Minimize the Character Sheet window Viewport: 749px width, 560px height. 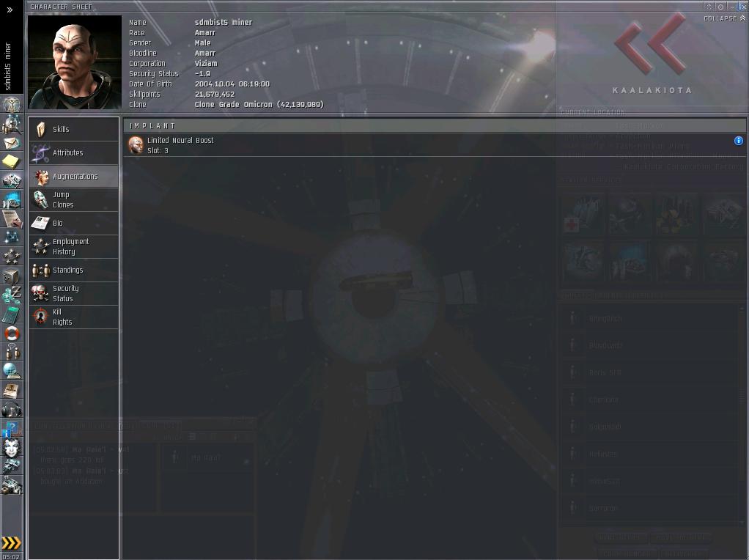(x=732, y=7)
